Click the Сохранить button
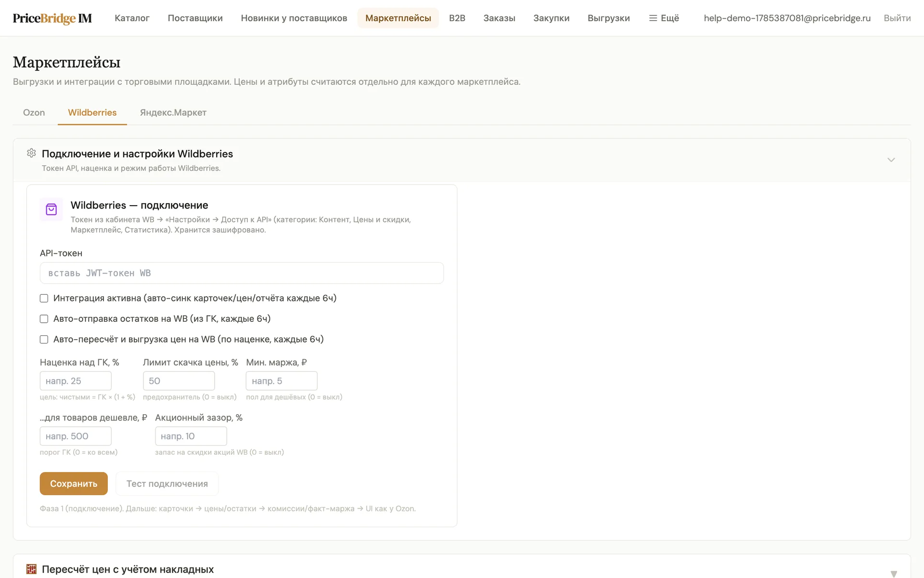Screen dimensions: 924x578 pyautogui.click(x=74, y=484)
